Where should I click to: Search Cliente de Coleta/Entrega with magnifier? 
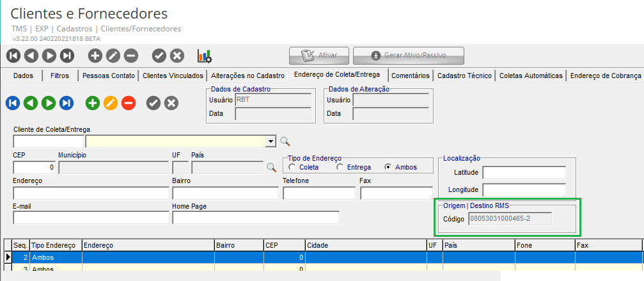click(x=285, y=141)
